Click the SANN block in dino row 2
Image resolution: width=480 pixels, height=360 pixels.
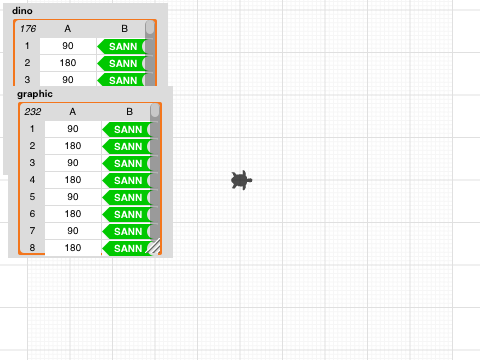[122, 63]
